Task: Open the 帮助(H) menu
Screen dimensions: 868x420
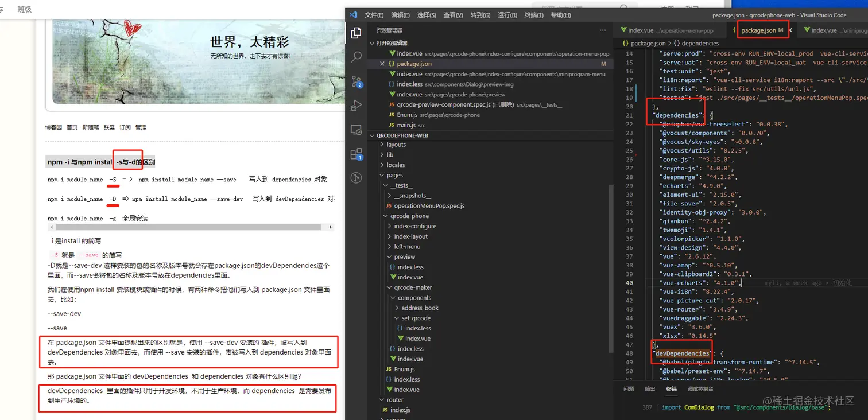Action: coord(561,15)
